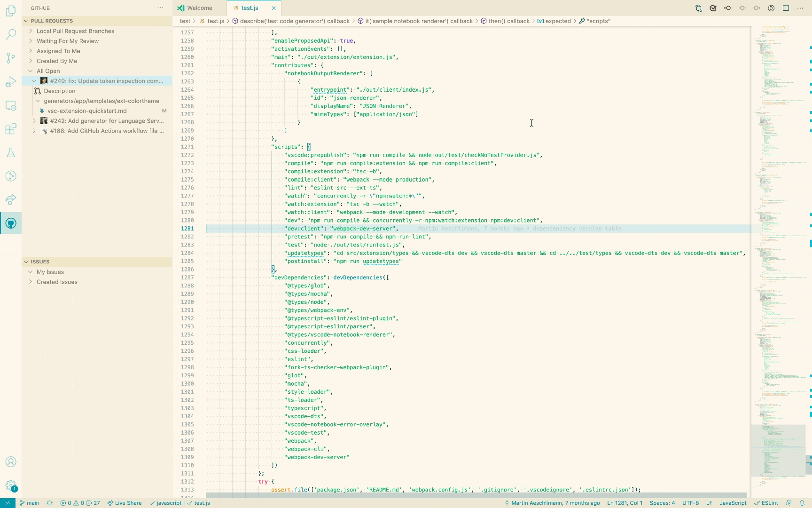
Task: Click the ESLint status item
Action: 766,503
